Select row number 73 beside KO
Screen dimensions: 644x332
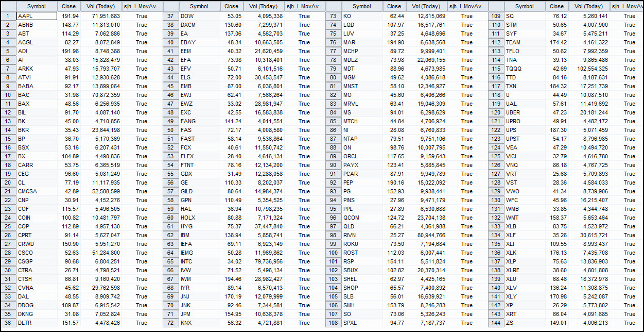(334, 16)
